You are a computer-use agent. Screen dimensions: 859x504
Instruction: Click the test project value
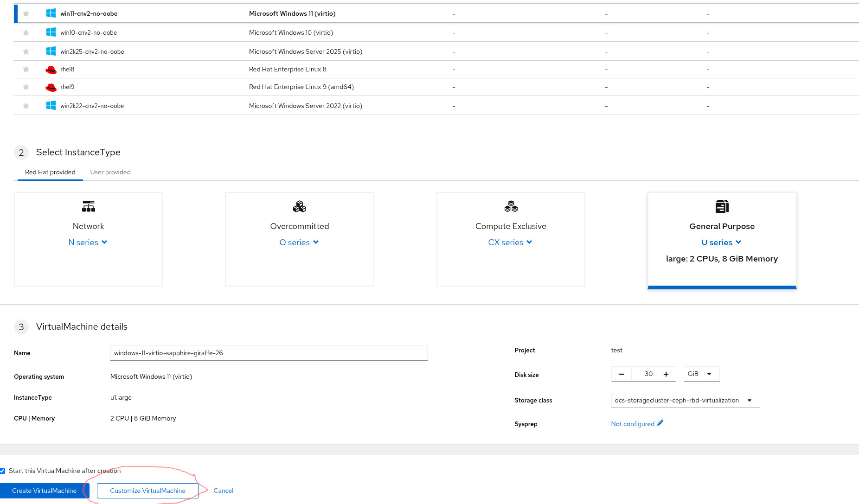coord(617,350)
